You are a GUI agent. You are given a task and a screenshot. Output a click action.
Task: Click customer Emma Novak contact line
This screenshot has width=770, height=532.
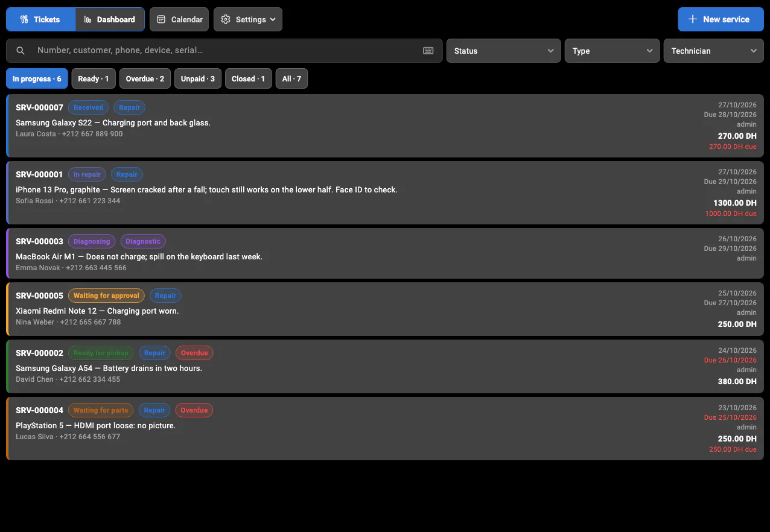pyautogui.click(x=71, y=268)
